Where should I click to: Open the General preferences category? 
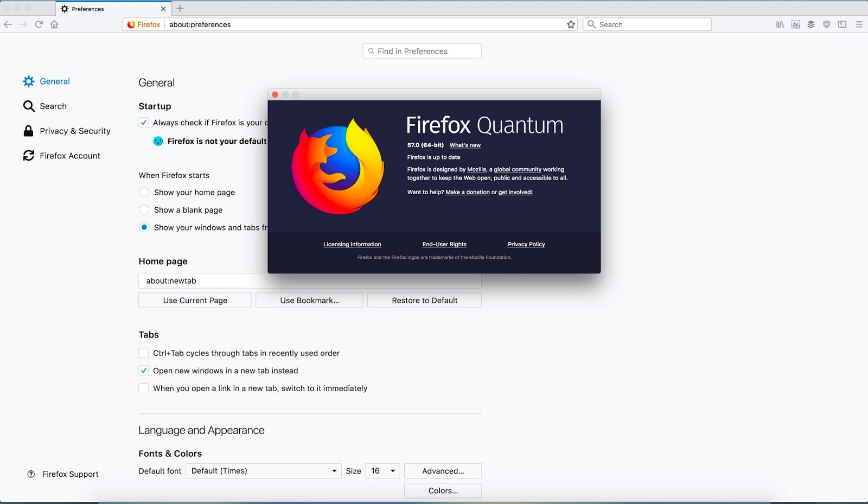(x=47, y=81)
